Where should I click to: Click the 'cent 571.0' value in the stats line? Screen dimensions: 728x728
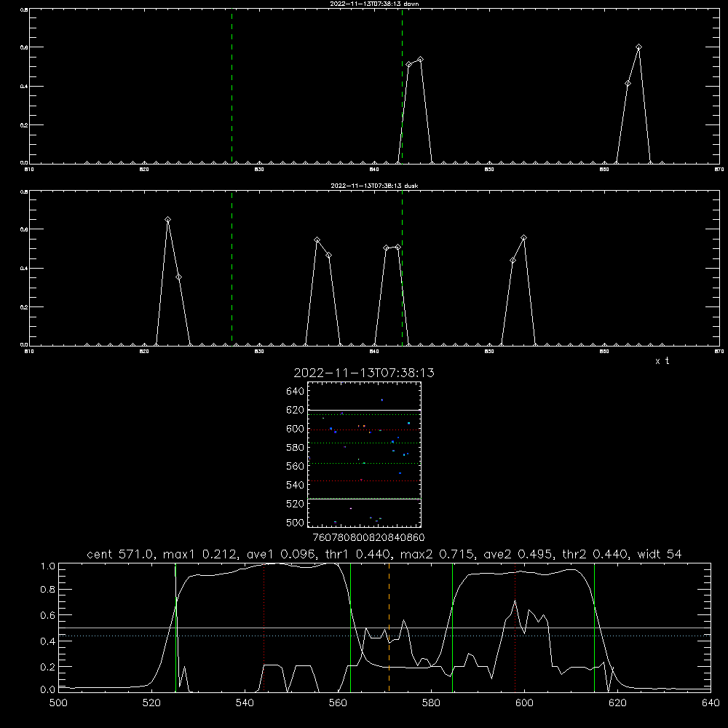point(121,554)
